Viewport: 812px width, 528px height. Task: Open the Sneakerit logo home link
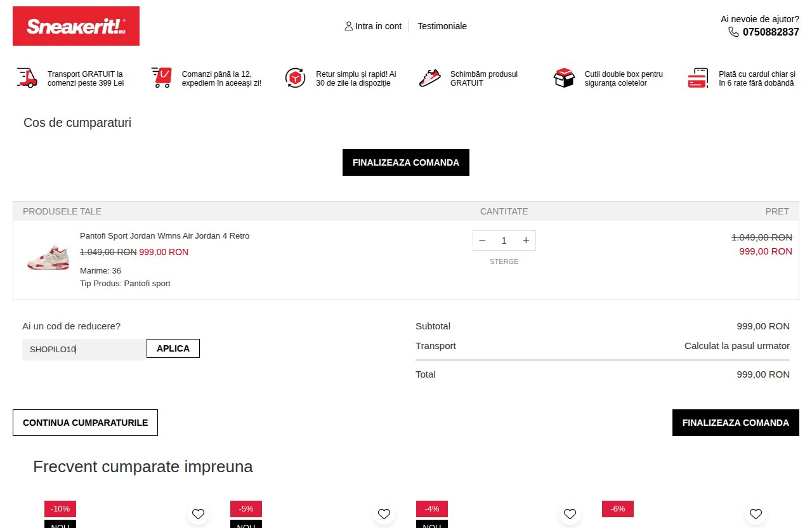pos(76,26)
